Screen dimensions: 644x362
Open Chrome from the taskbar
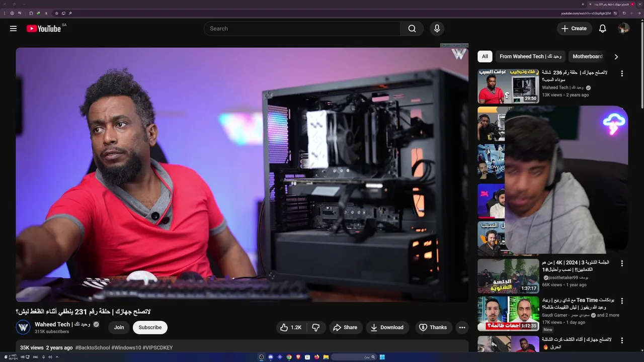pyautogui.click(x=289, y=357)
